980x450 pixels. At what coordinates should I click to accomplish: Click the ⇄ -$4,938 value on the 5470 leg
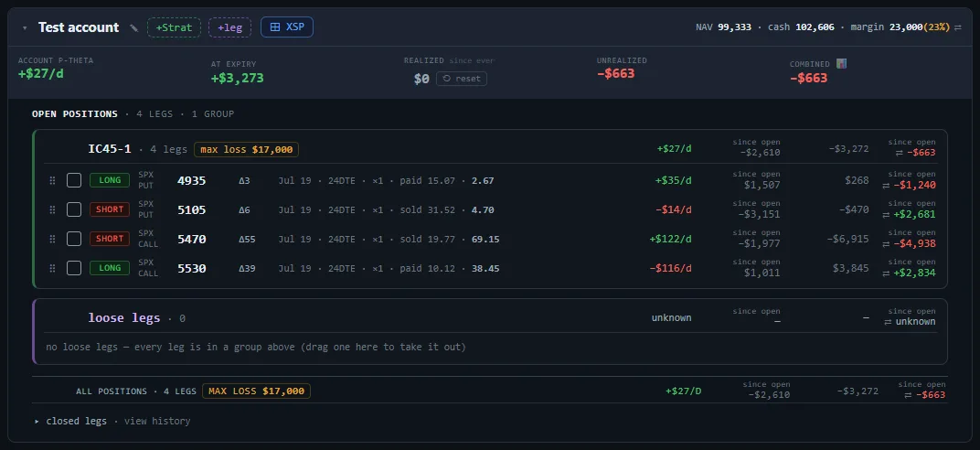pos(909,243)
